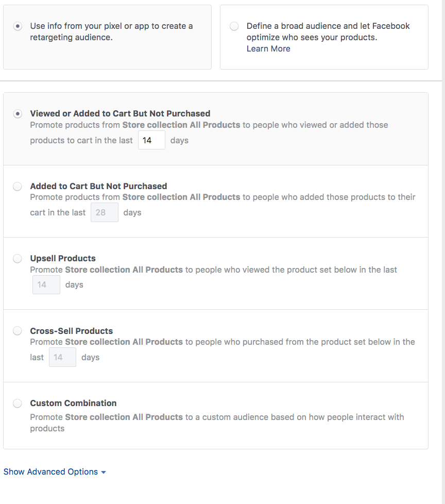Screen dimensions: 445x504
Task: Click the Show Advanced Options dropdown arrow
Action: click(104, 473)
